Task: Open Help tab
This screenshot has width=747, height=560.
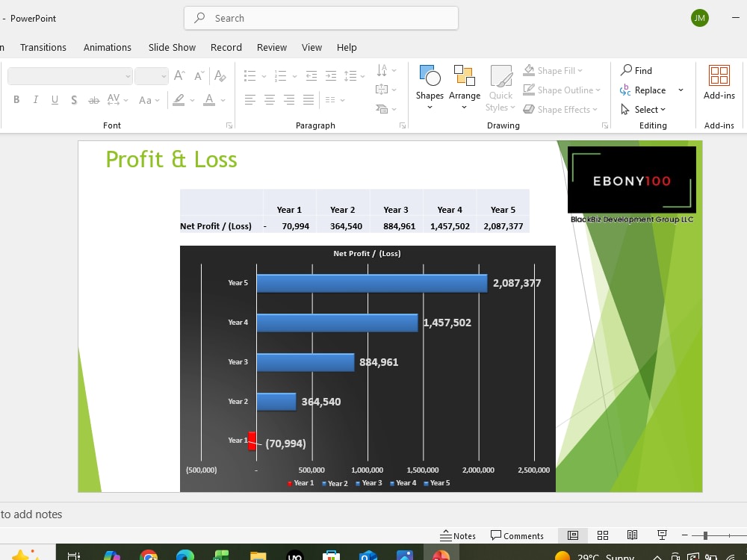Action: pyautogui.click(x=347, y=47)
